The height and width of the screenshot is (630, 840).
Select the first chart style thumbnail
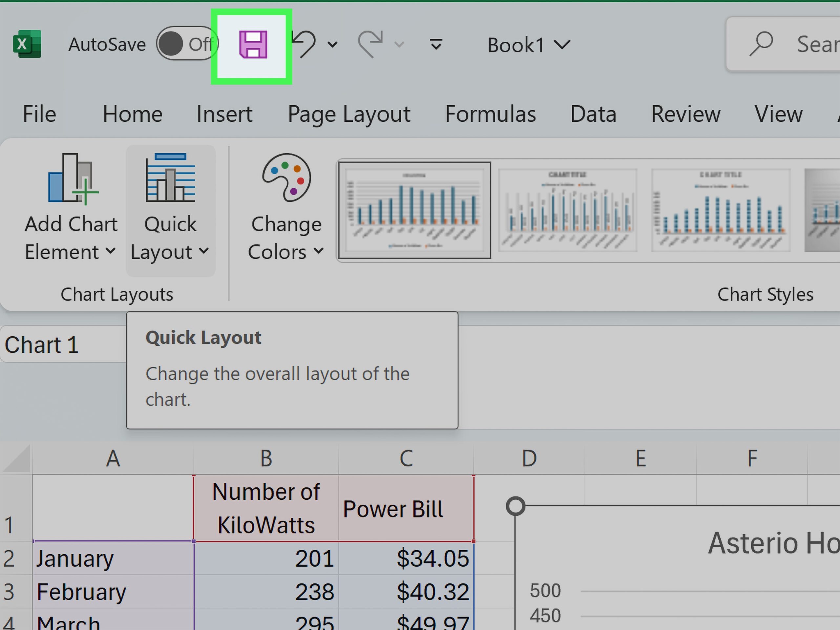click(x=414, y=210)
